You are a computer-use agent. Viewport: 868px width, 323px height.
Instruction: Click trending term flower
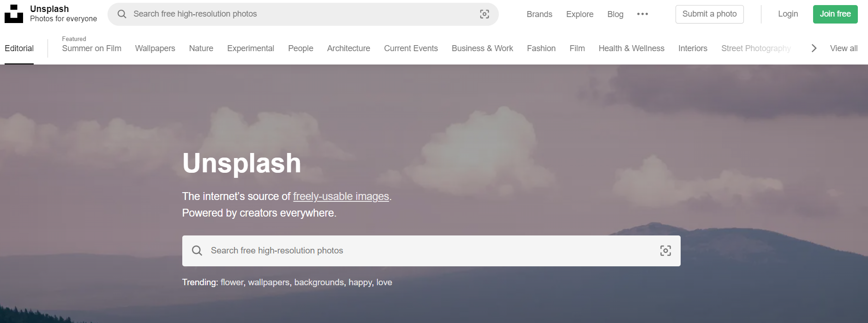pyautogui.click(x=232, y=282)
